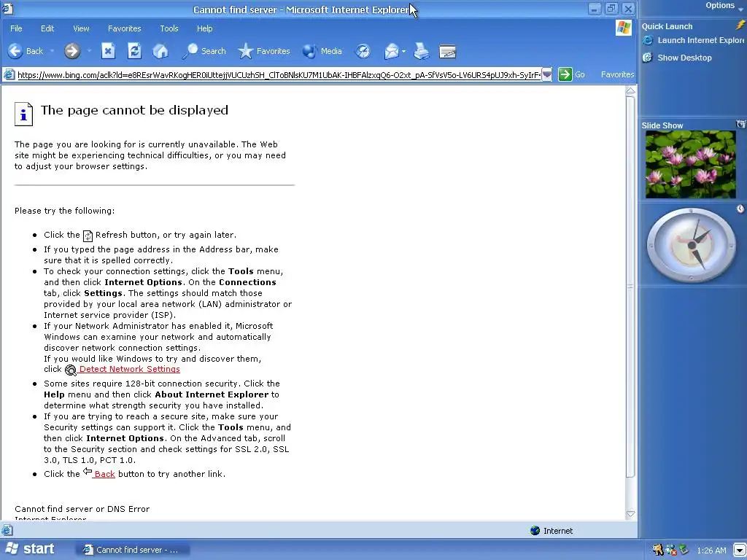Click the inline Refresh icon in instructions
Screen dimensions: 747x560
[88, 236]
